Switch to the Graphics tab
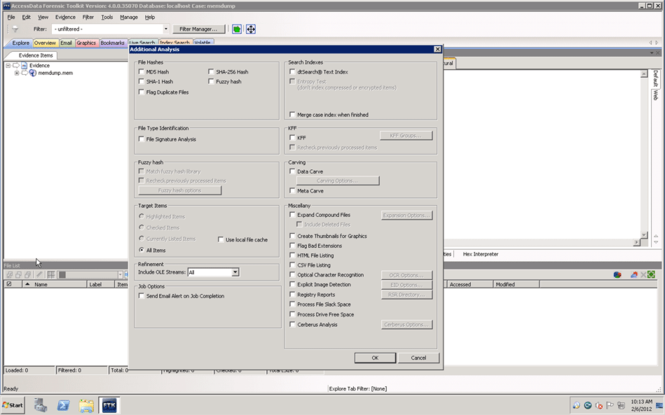665x415 pixels. pos(86,43)
